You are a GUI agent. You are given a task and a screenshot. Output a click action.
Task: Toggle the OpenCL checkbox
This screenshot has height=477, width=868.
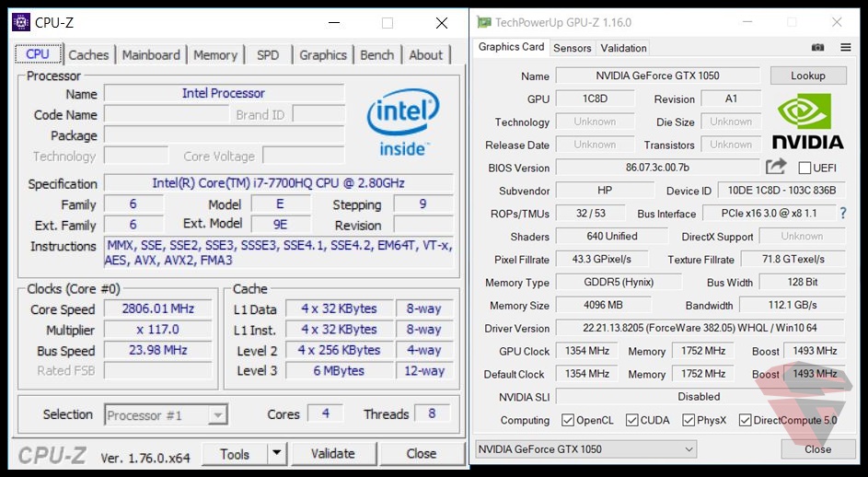(x=567, y=420)
